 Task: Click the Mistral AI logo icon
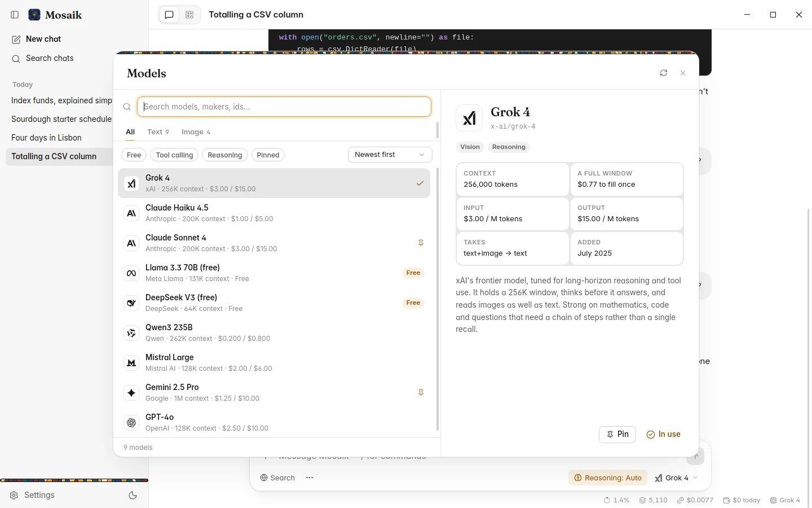(x=131, y=363)
